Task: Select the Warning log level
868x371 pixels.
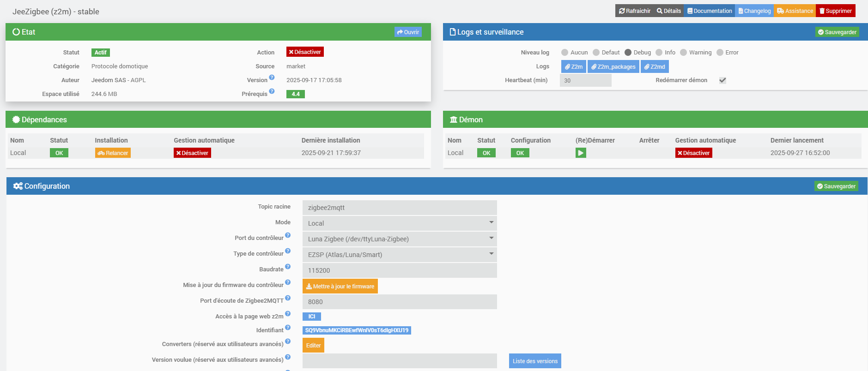Action: 684,53
